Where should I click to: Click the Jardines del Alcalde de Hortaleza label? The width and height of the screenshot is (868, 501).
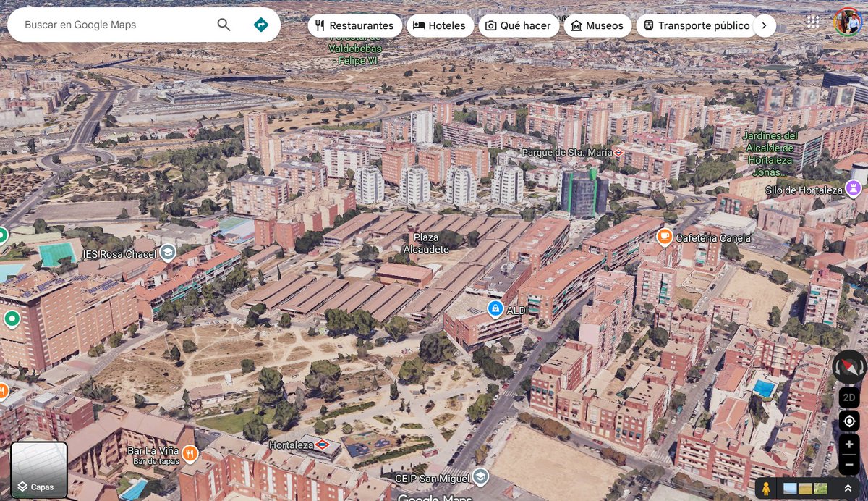[770, 153]
